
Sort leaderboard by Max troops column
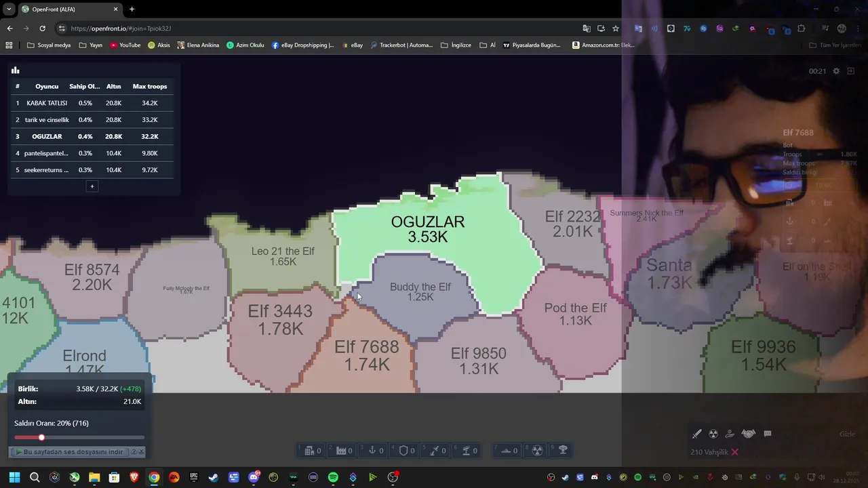point(150,87)
